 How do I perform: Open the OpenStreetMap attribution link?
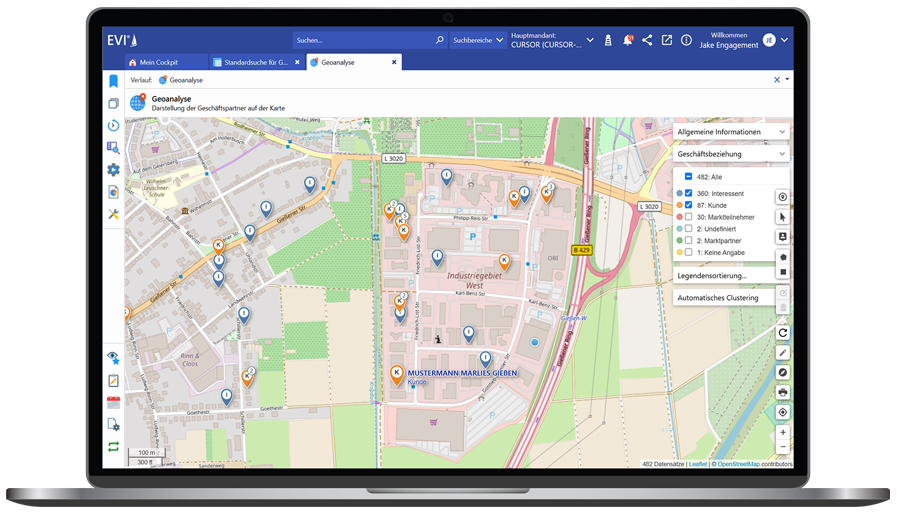tap(738, 464)
